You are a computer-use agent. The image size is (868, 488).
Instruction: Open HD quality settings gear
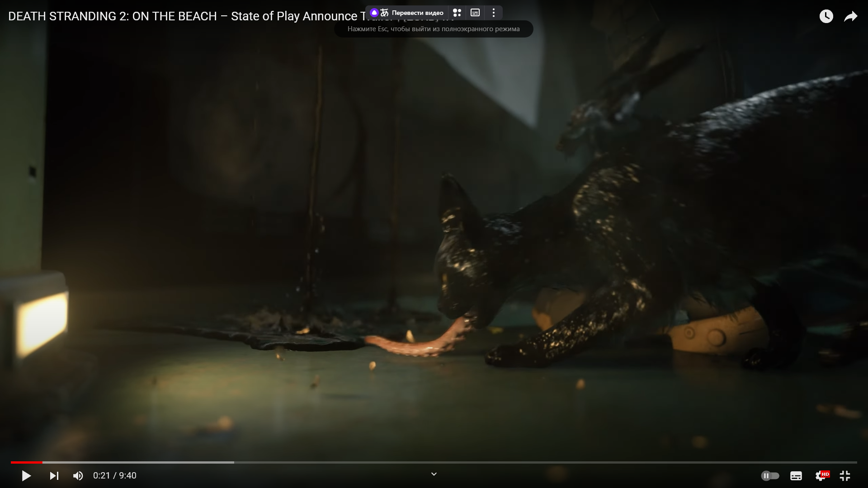(821, 476)
